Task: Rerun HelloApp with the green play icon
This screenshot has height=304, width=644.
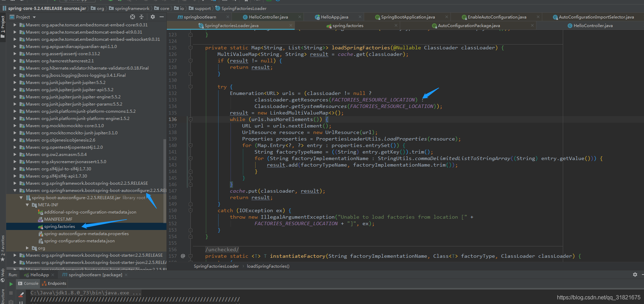Action: click(11, 284)
